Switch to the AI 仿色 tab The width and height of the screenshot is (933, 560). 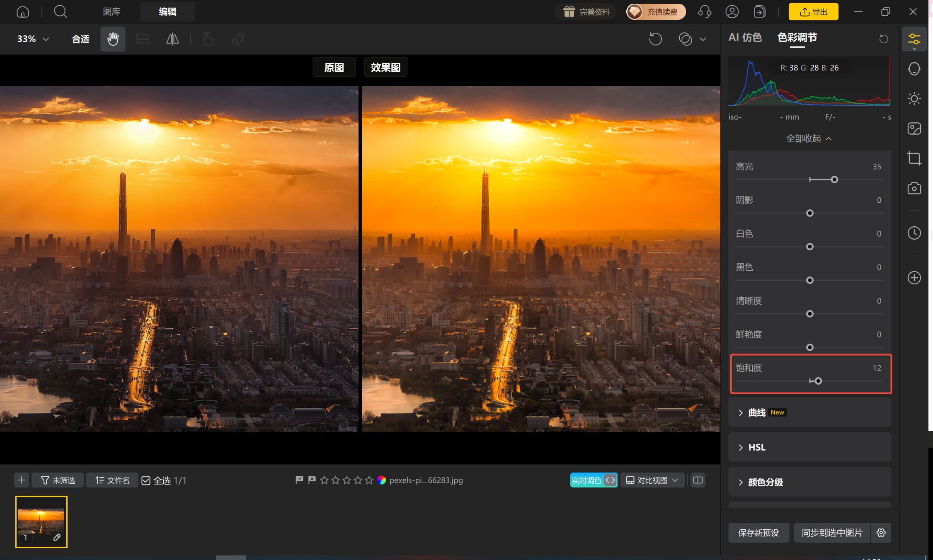tap(745, 38)
